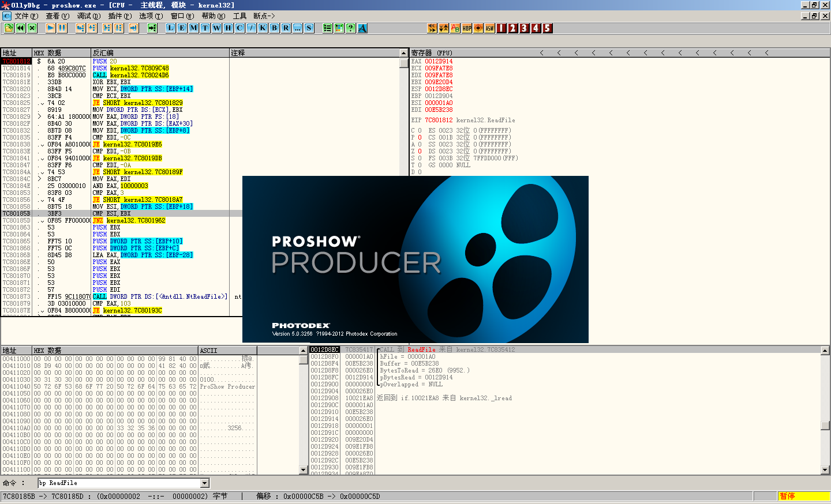Click scroll-up arrow of disassembly pane
Screen dimensions: 831x504
point(404,53)
